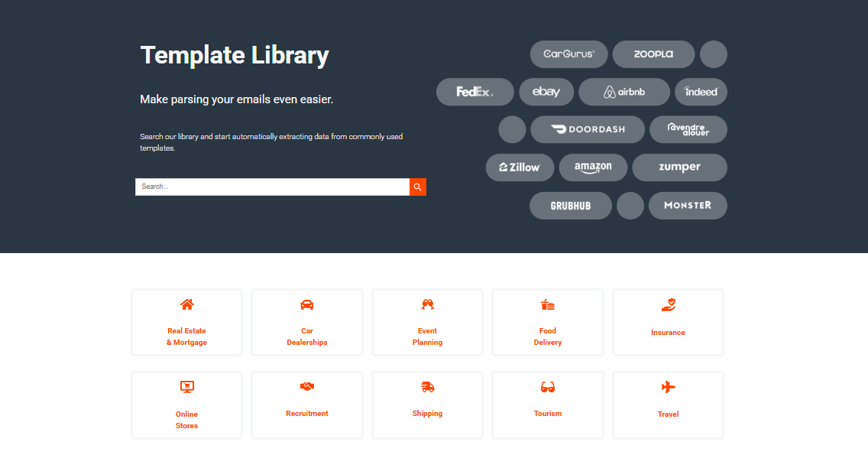Viewport: 868px width, 455px height.
Task: Select the CarGurus logo pill
Action: pos(568,54)
